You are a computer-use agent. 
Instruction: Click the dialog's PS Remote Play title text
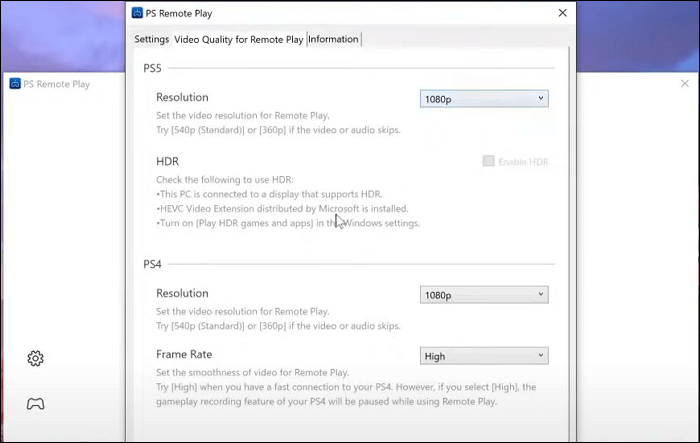(182, 13)
